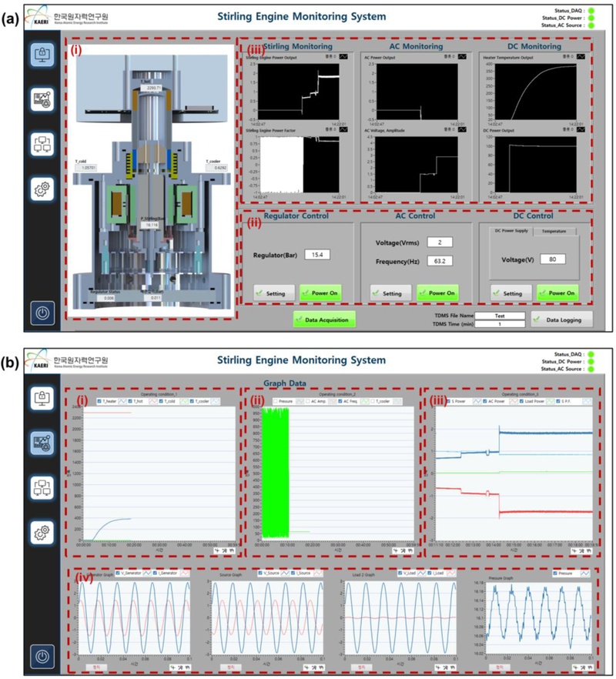Click T_cooler value 0.6292 on engine diagram

pyautogui.click(x=217, y=168)
